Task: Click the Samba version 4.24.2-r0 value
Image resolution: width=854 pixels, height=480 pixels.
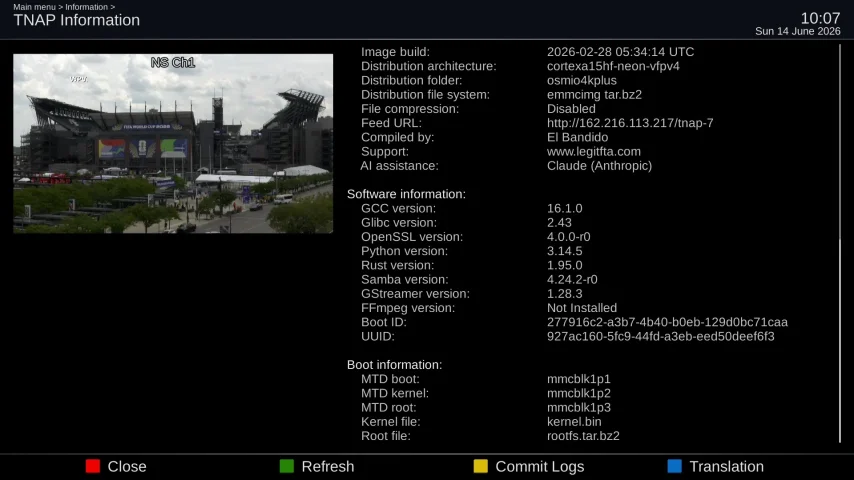Action: (572, 280)
